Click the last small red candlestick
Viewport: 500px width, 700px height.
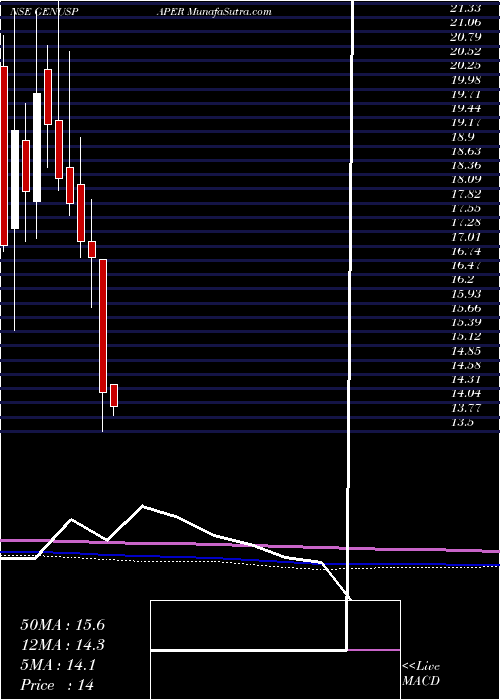tap(114, 395)
